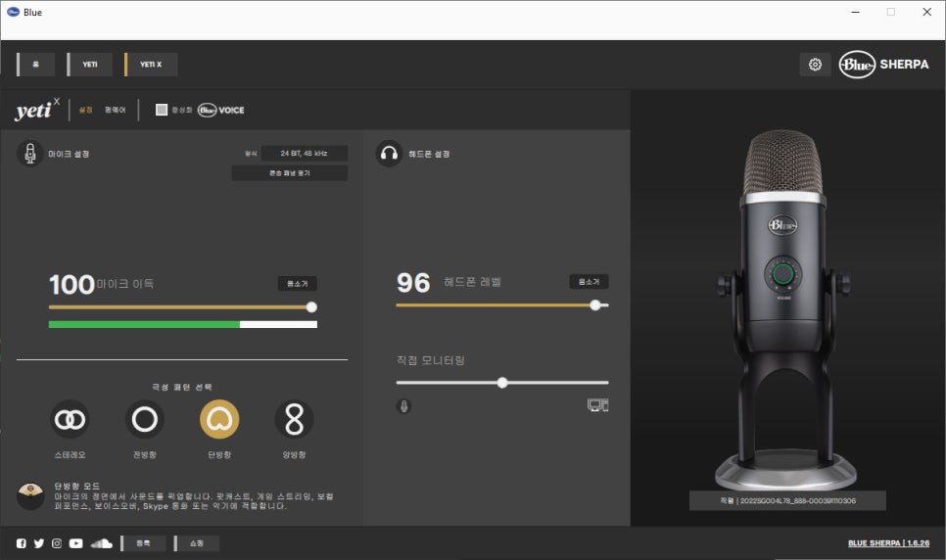Enable the Blue VOICE 활성화 checkbox
Image resolution: width=946 pixels, height=560 pixels.
[161, 110]
